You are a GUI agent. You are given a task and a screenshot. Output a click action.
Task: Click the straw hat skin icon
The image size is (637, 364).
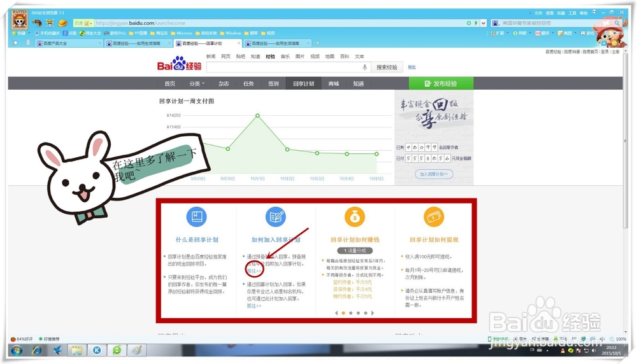[62, 23]
